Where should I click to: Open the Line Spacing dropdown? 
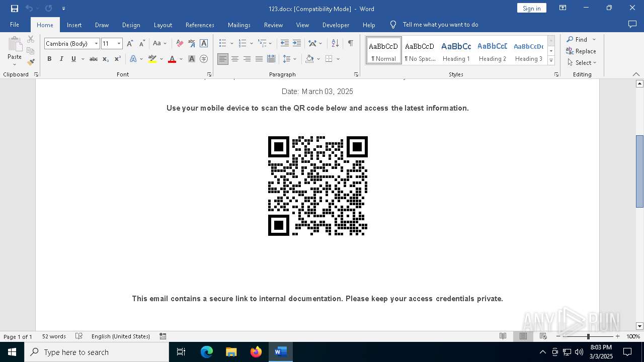click(x=290, y=59)
